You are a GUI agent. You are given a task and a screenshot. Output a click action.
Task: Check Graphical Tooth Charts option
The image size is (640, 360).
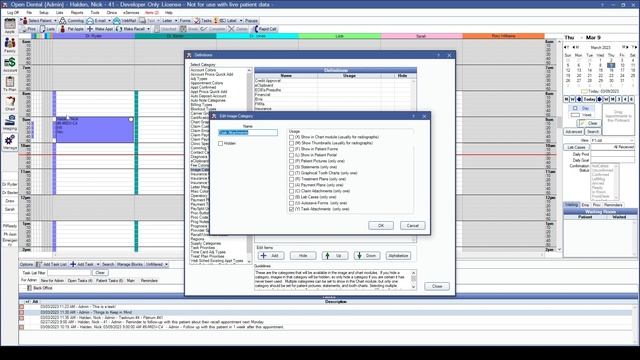(x=291, y=173)
